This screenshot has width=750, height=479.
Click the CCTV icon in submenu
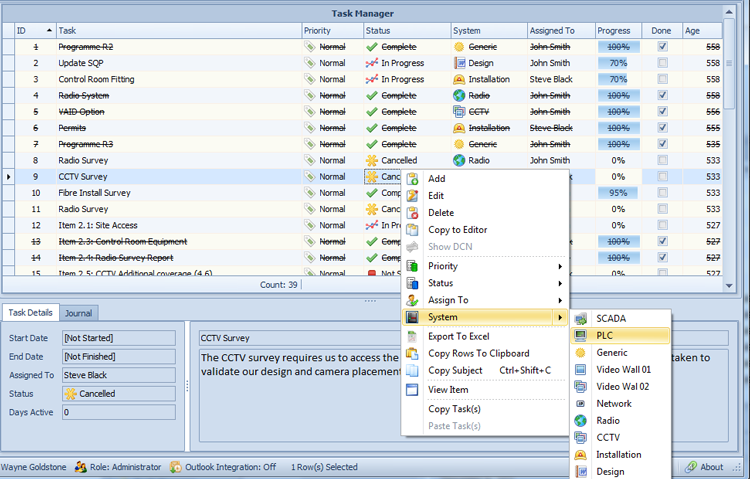click(581, 437)
